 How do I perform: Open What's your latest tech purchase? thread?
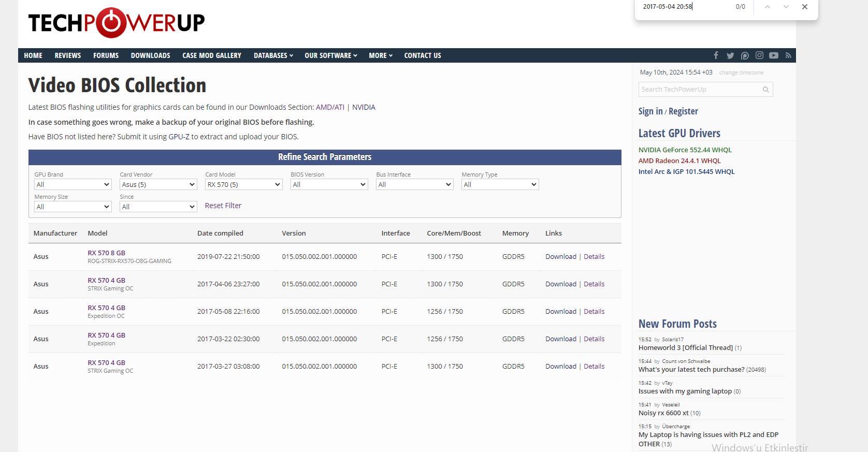[x=691, y=369]
